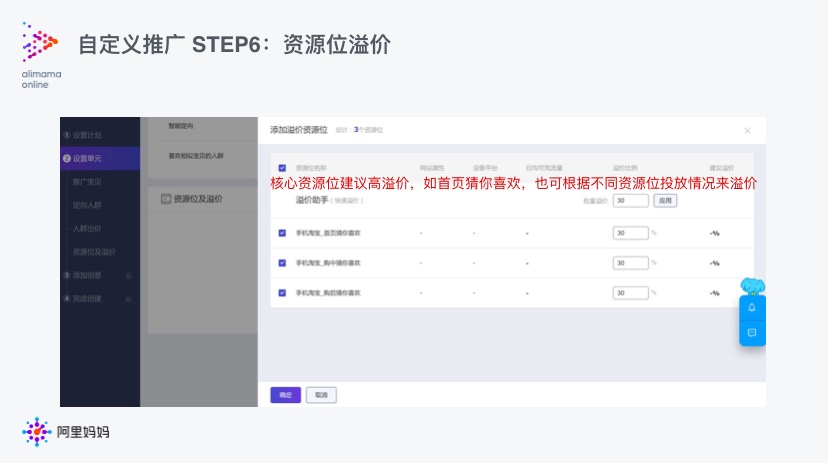The image size is (828, 463).
Task: Click the blue elephant assistant mascot
Action: [x=752, y=287]
